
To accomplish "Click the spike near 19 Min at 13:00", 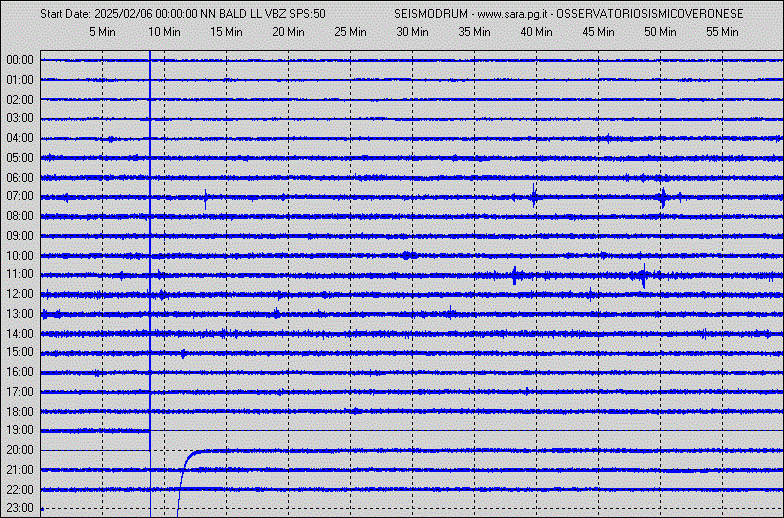I will (276, 314).
